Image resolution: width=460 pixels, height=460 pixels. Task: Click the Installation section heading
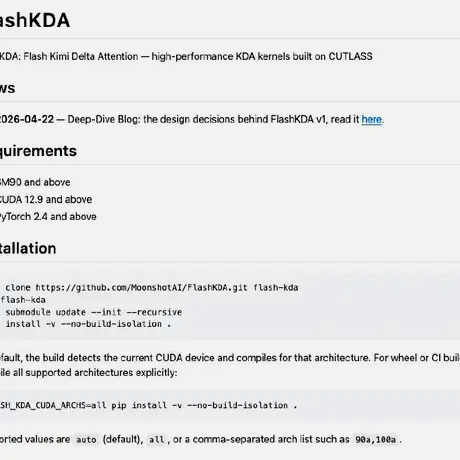(28, 248)
